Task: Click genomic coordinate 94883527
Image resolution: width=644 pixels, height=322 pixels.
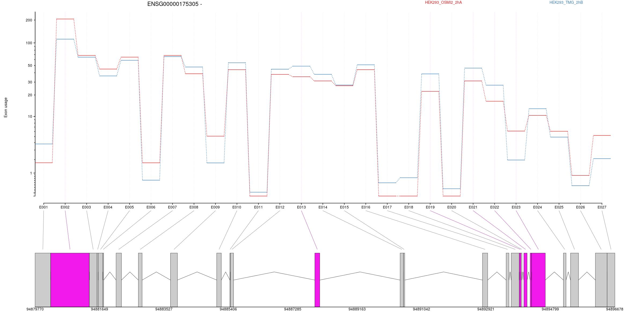Action: tap(164, 309)
